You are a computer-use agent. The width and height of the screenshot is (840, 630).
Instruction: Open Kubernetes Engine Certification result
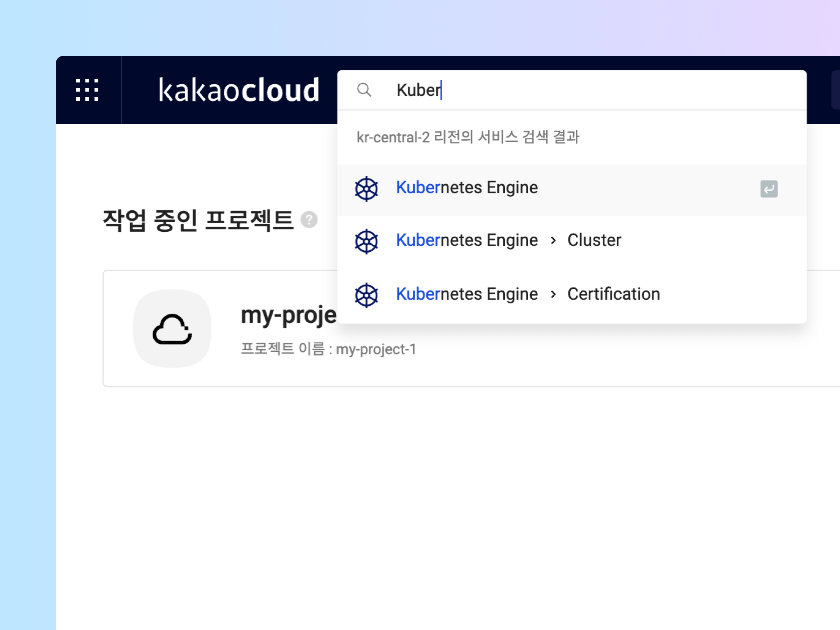click(x=572, y=294)
